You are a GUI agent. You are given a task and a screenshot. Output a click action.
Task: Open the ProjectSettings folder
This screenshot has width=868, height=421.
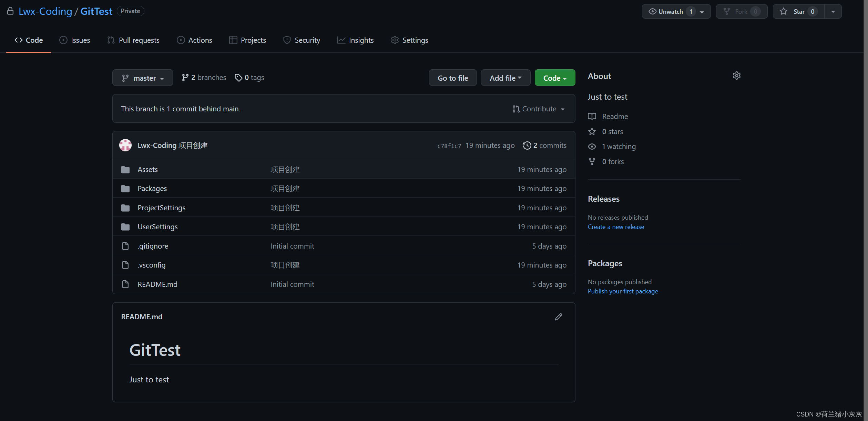161,208
